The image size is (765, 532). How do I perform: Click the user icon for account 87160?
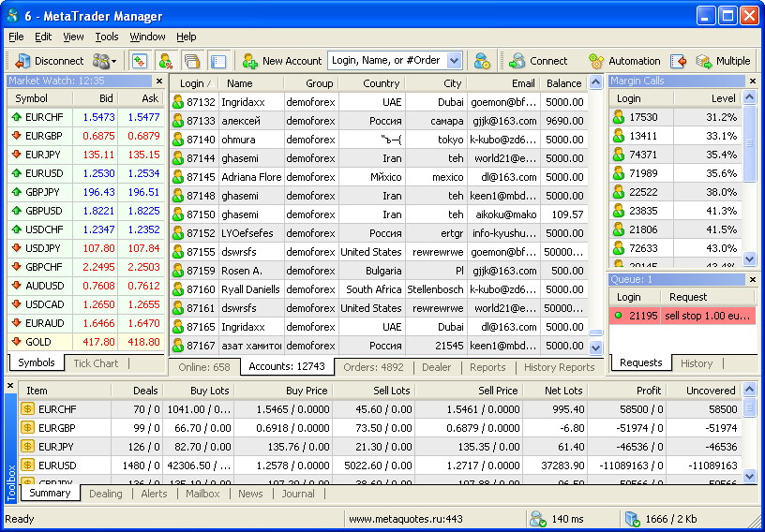(x=178, y=289)
